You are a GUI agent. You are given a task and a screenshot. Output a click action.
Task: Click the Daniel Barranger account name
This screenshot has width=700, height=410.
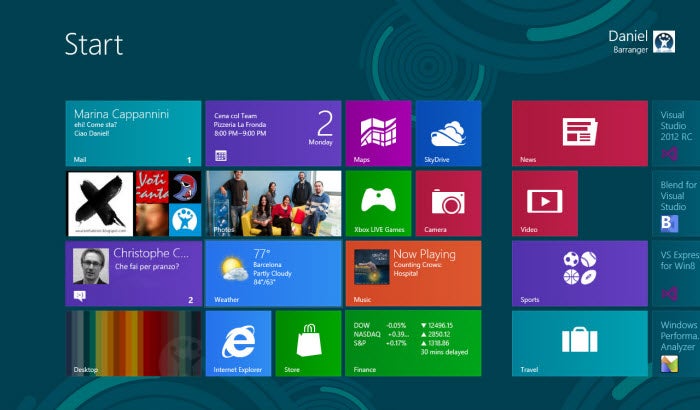point(628,42)
